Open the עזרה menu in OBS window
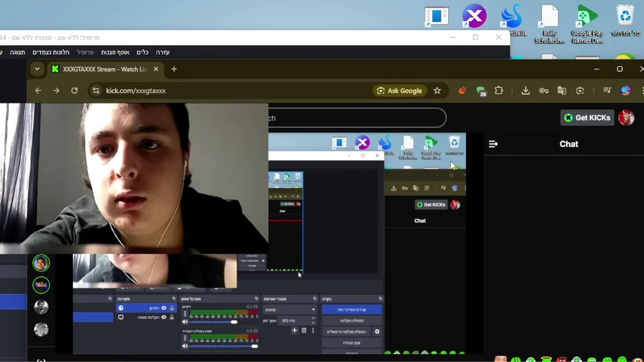The image size is (644, 362). coord(162,52)
